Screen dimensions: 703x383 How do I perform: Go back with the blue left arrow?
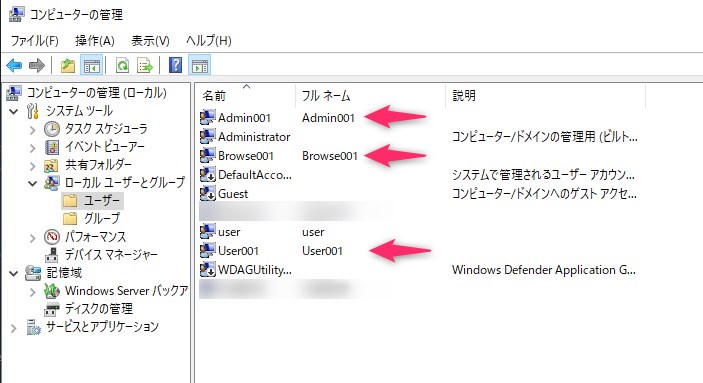point(14,65)
